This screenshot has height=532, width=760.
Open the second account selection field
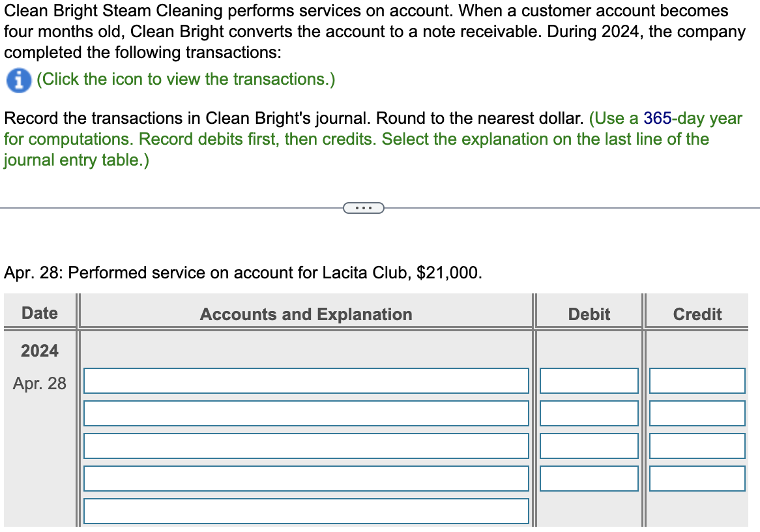306,413
